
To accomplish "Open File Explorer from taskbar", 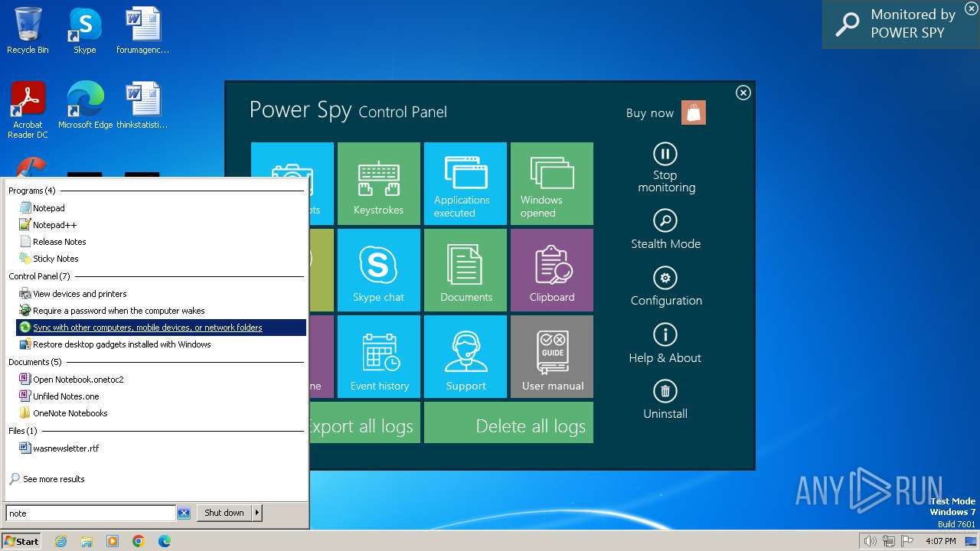I will tap(87, 541).
